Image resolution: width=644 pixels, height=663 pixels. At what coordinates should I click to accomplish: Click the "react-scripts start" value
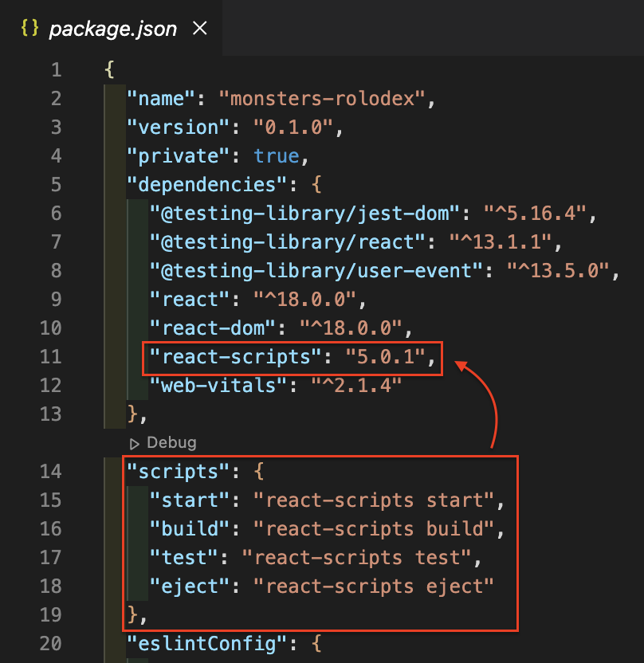coord(373,500)
